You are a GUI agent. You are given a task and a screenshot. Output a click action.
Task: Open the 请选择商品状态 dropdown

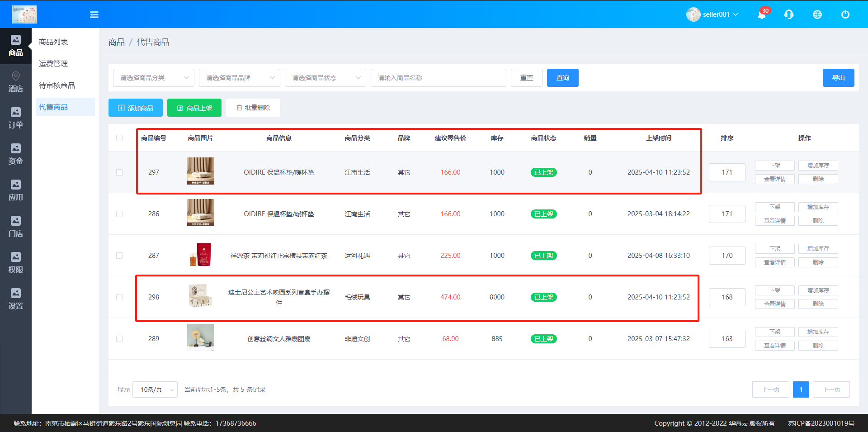pos(325,78)
